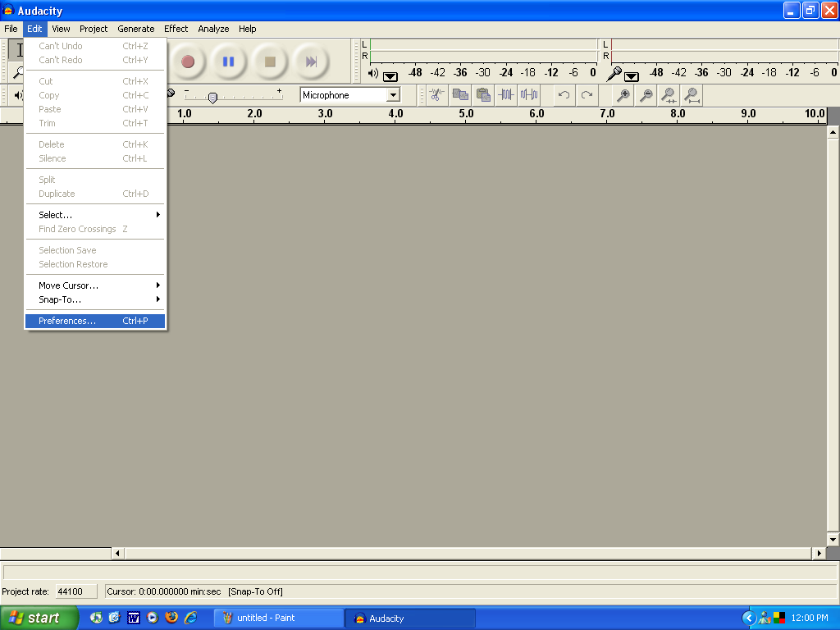Viewport: 840px width, 630px height.
Task: Click the Audacity taskbar button
Action: [410, 619]
